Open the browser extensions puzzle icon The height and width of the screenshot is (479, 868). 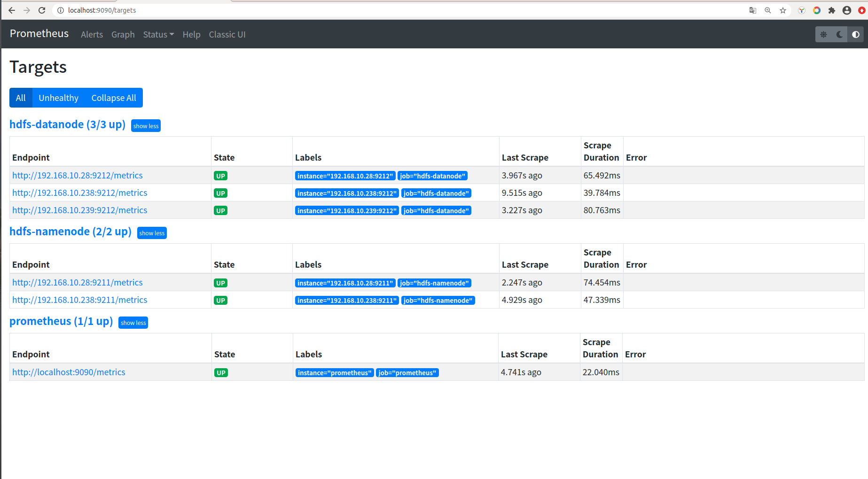click(x=831, y=10)
